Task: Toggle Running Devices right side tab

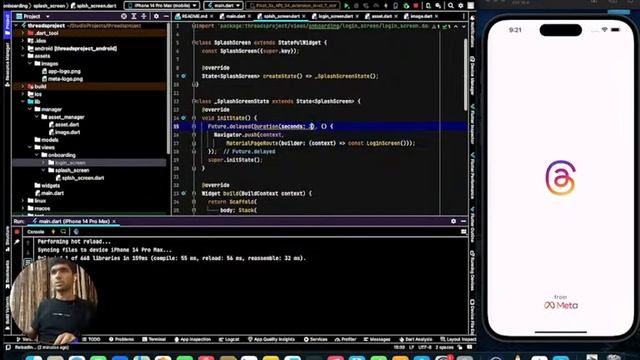Action: (x=473, y=271)
